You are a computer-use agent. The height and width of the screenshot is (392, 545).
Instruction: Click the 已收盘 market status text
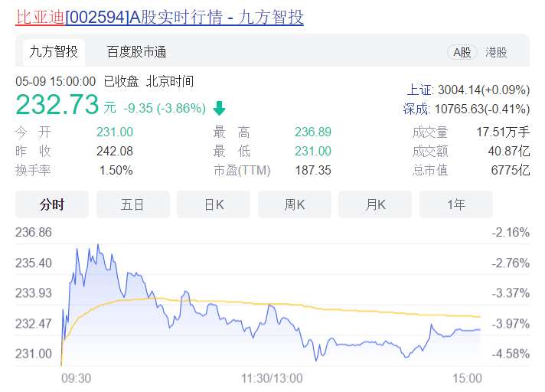121,81
